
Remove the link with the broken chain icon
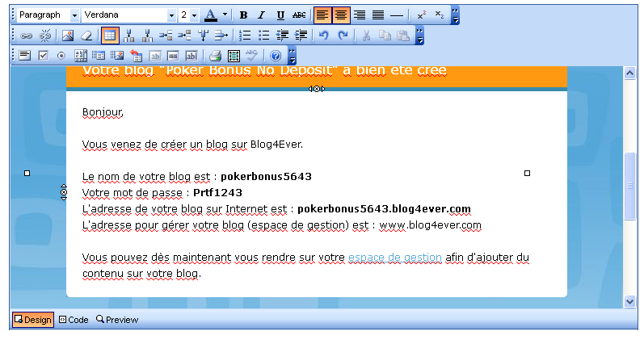pos(44,36)
